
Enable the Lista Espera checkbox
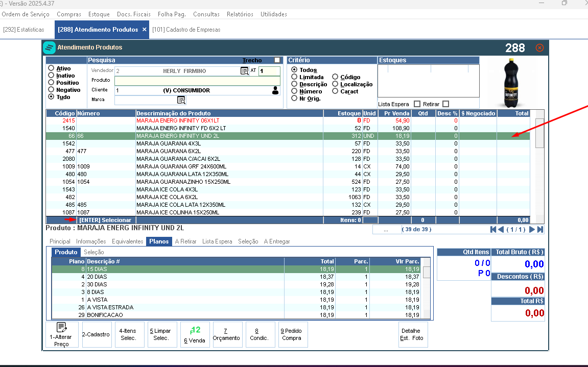pyautogui.click(x=417, y=104)
